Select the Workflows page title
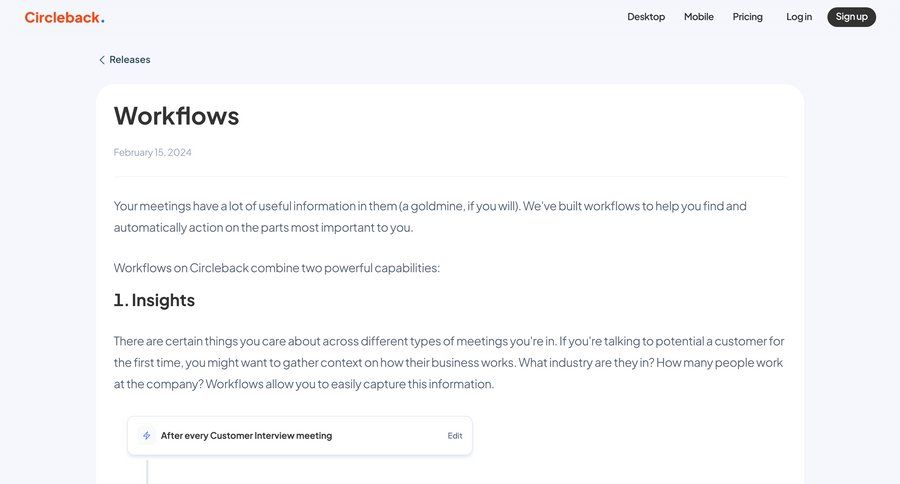Screen dimensions: 900x484 pyautogui.click(x=176, y=116)
